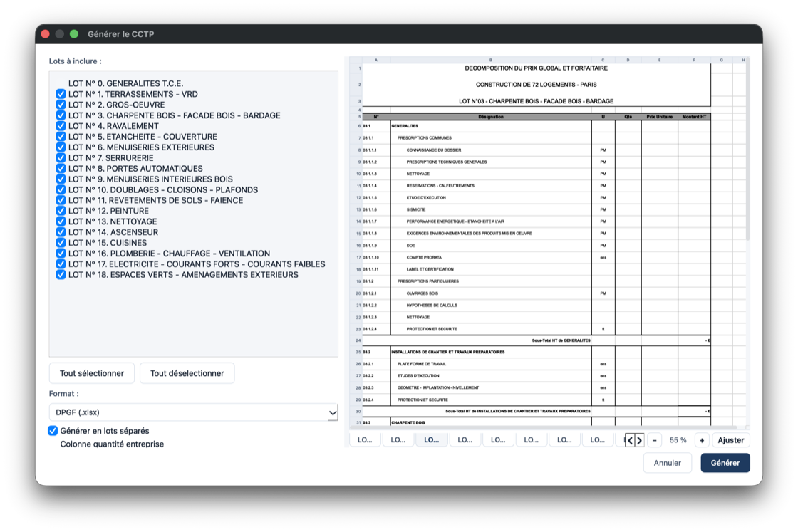Screen dimensions: 798x532
Task: Click Colonne quantité entreprise option
Action: [112, 444]
